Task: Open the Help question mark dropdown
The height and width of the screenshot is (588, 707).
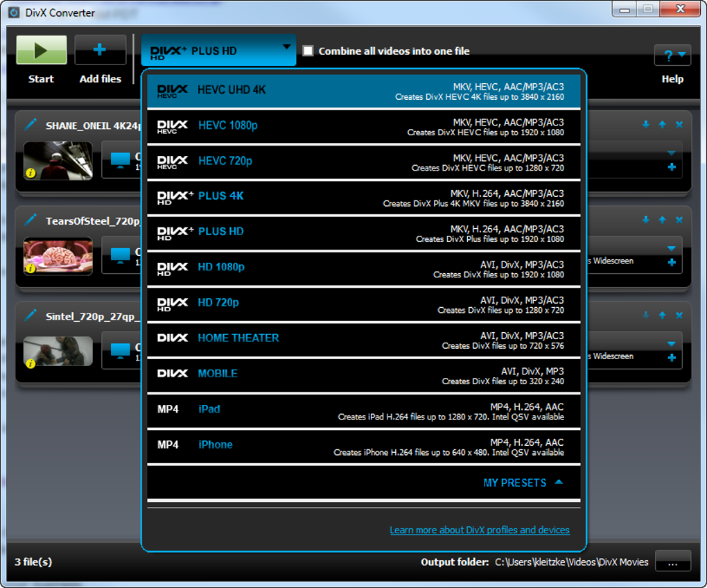Action: point(672,55)
